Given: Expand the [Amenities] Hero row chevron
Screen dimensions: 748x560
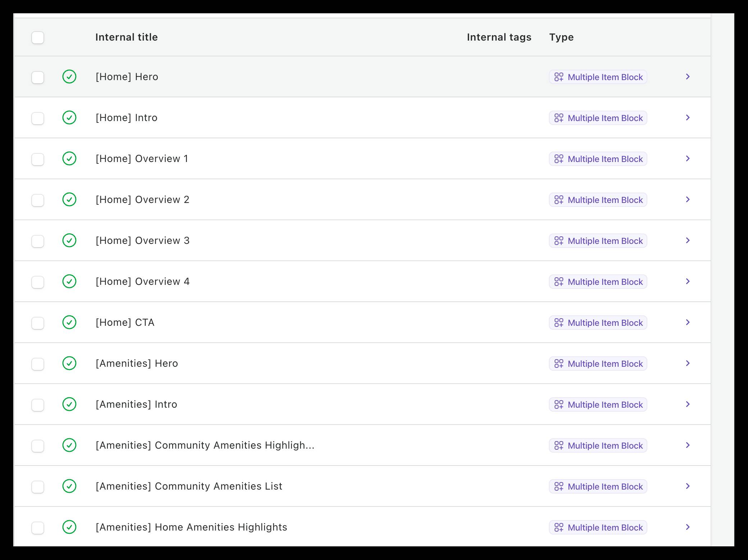Looking at the screenshot, I should coord(688,363).
